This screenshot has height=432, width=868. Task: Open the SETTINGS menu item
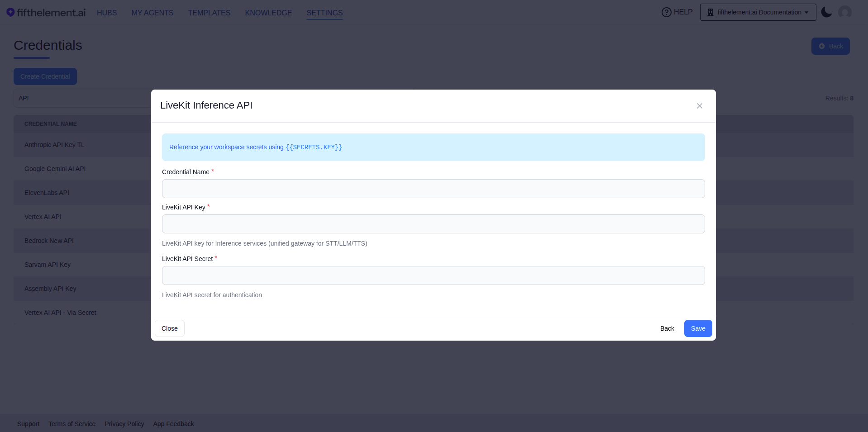click(324, 13)
